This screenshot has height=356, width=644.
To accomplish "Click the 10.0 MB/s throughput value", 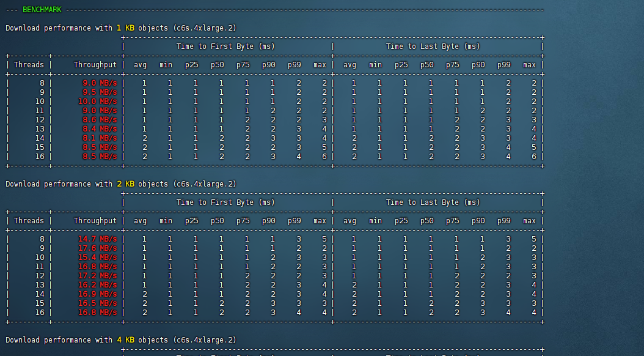I will (98, 101).
